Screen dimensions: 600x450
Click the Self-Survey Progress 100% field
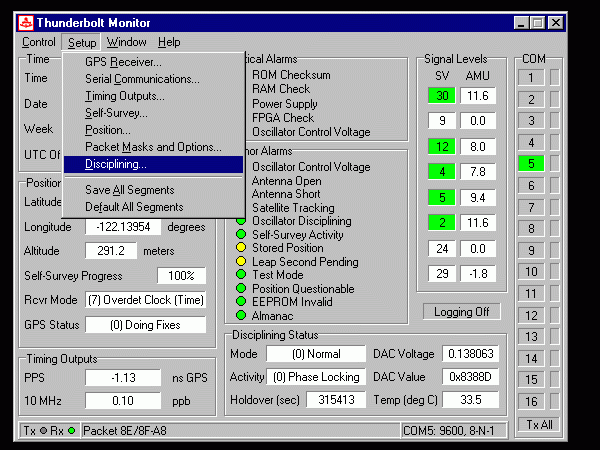(x=181, y=276)
